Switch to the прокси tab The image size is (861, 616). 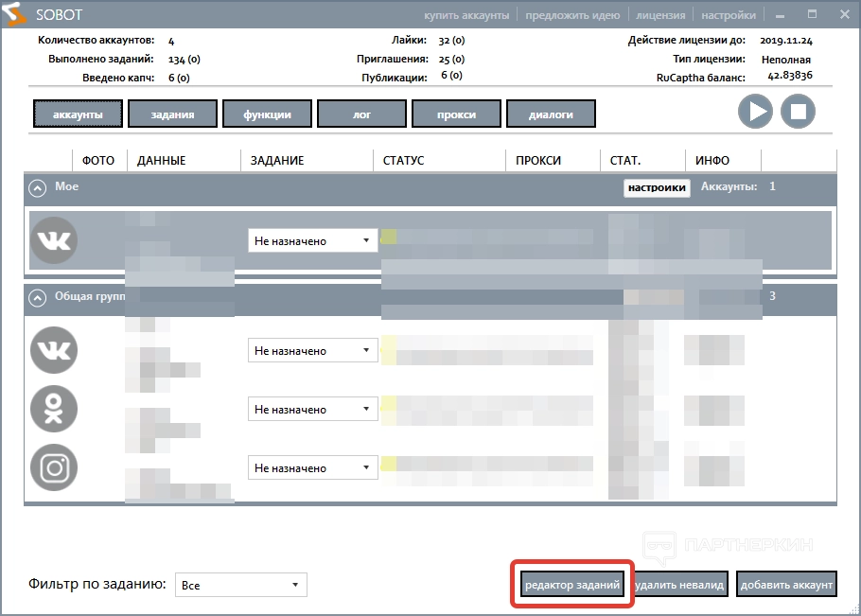tap(456, 114)
